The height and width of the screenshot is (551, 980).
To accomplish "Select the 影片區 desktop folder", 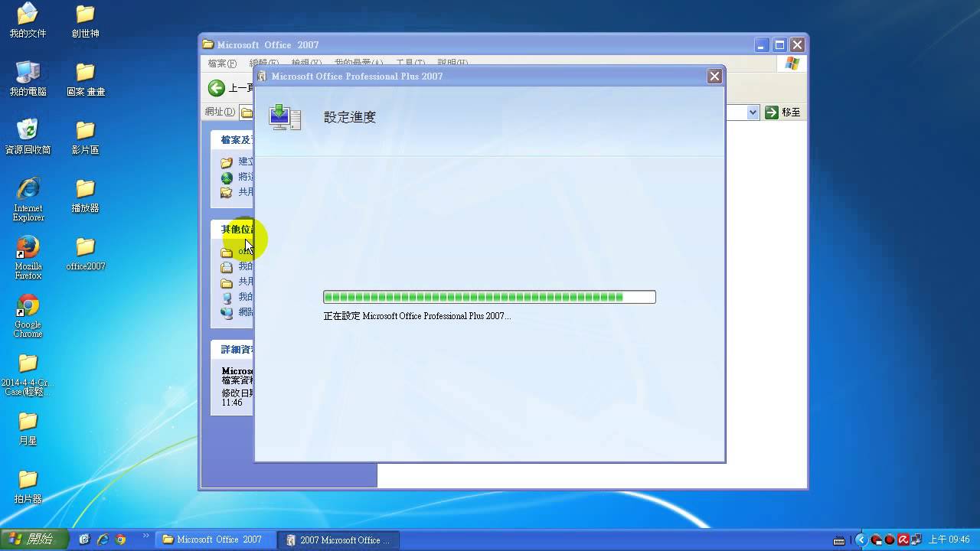I will pos(86,137).
